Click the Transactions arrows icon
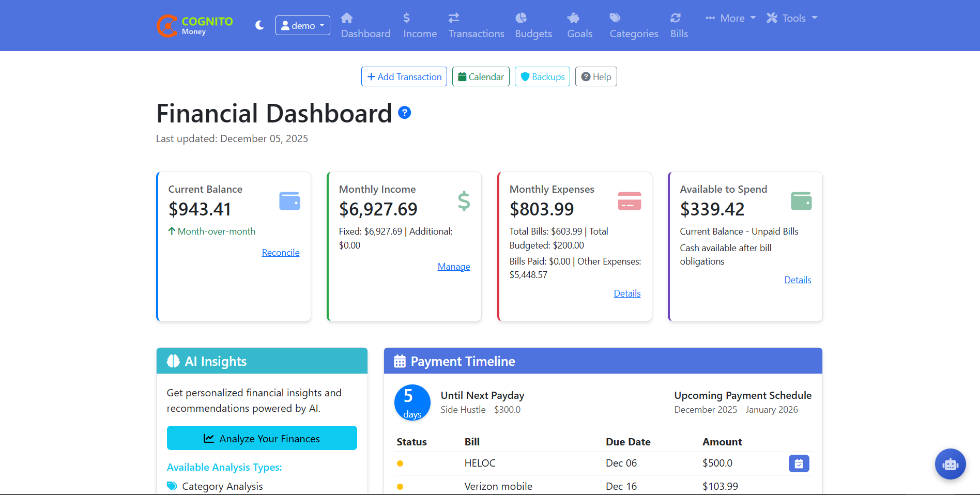The image size is (980, 495). coord(453,18)
